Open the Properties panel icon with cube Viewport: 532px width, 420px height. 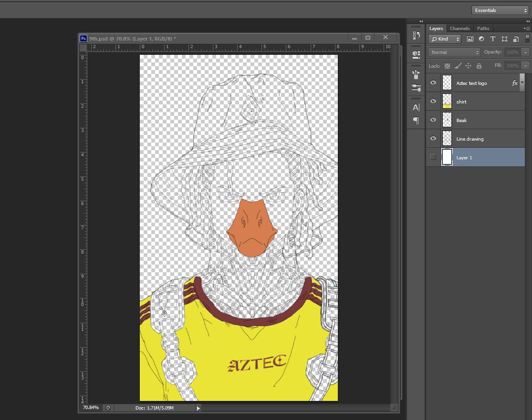click(x=416, y=54)
